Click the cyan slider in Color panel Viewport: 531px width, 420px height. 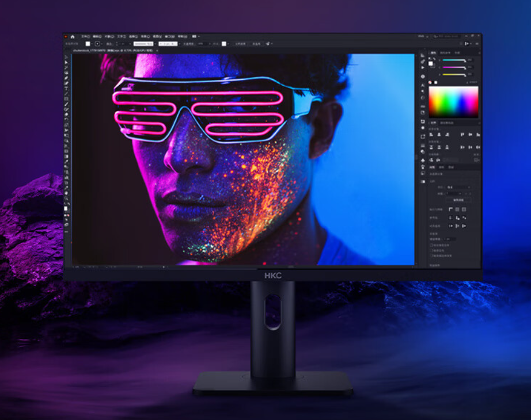454,60
